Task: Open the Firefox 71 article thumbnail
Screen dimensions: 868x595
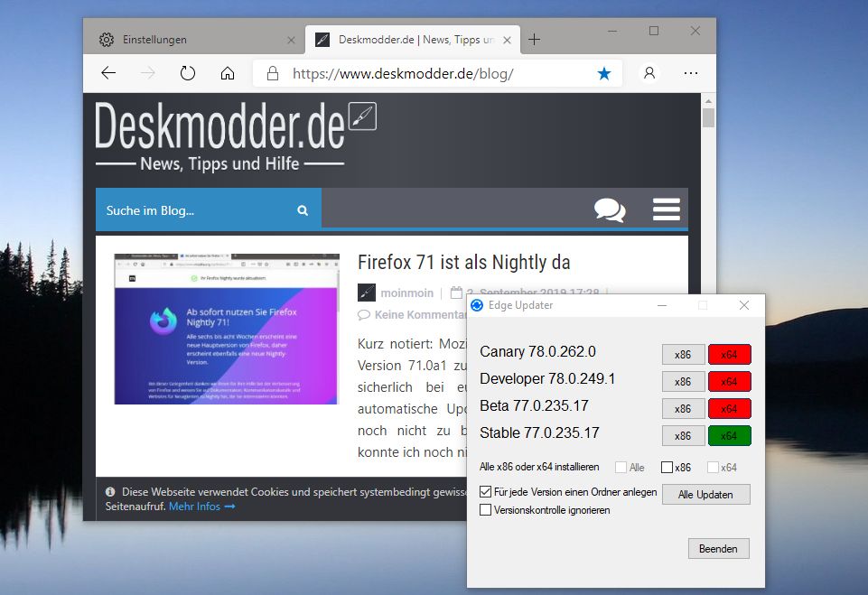Action: click(x=227, y=329)
